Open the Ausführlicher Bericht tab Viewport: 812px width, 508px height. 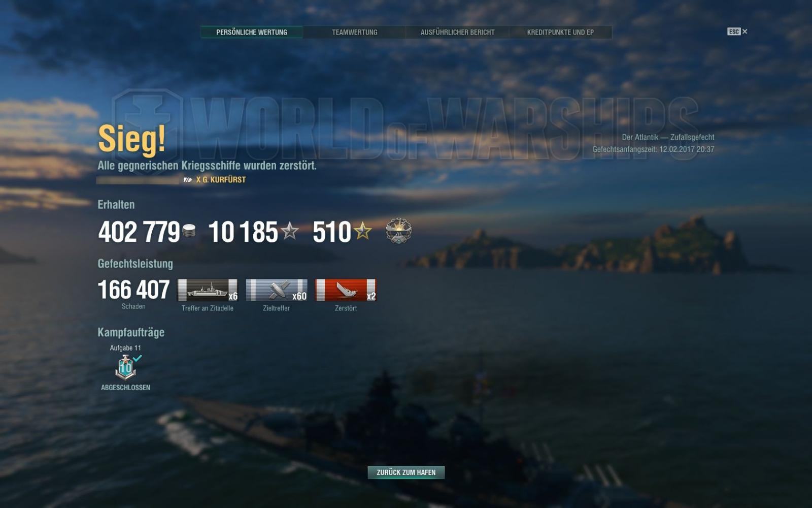[457, 32]
